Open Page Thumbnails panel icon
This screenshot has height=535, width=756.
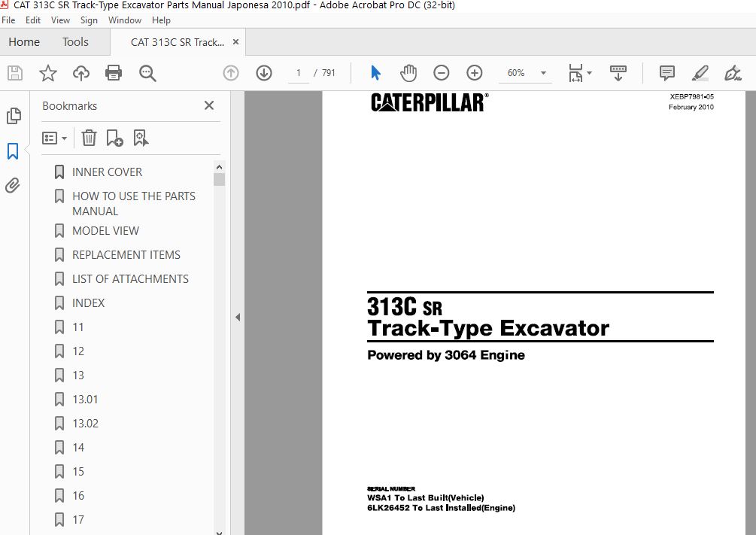click(x=14, y=116)
